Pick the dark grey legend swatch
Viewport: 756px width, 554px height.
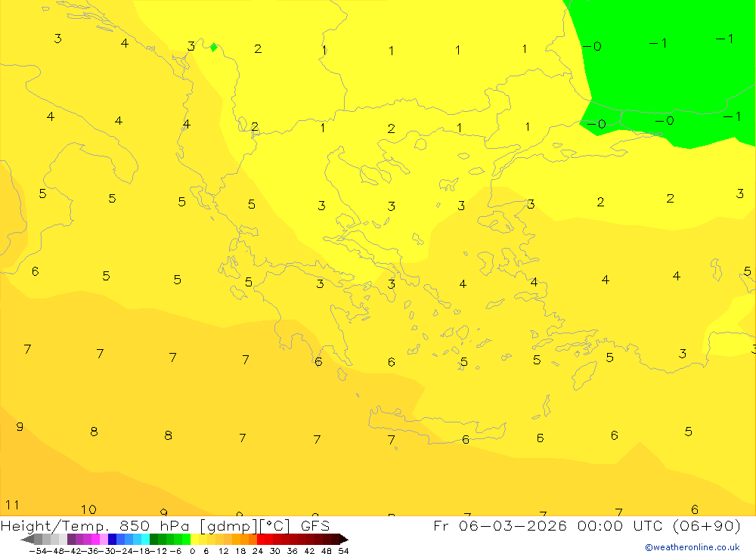(x=38, y=540)
